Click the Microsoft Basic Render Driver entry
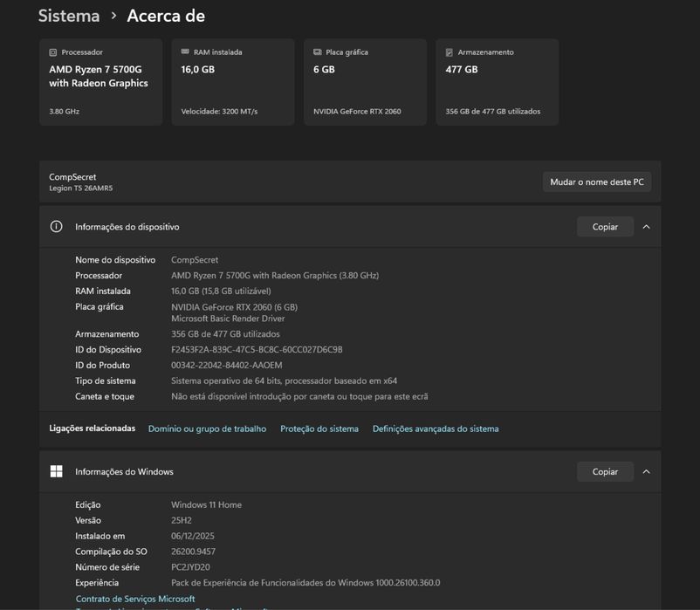 (228, 319)
